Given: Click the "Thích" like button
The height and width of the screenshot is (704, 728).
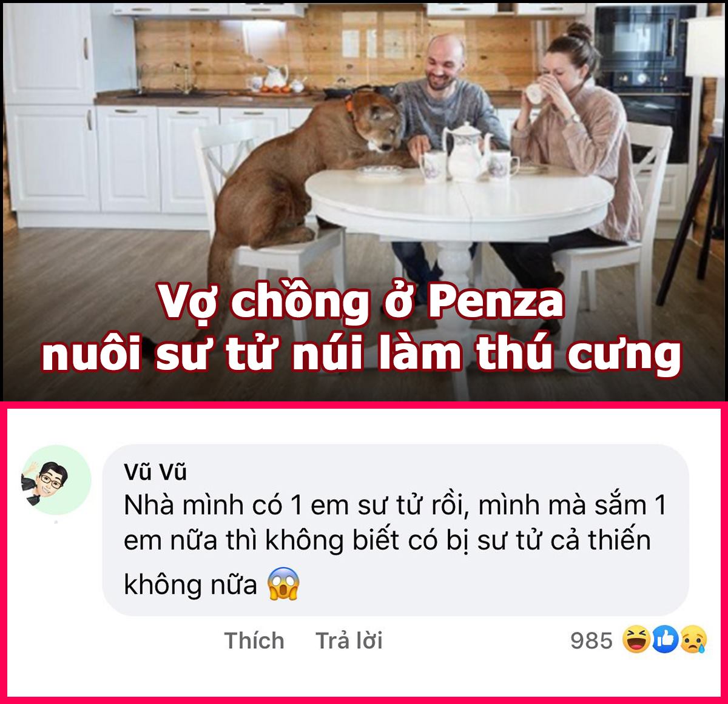Looking at the screenshot, I should [254, 640].
